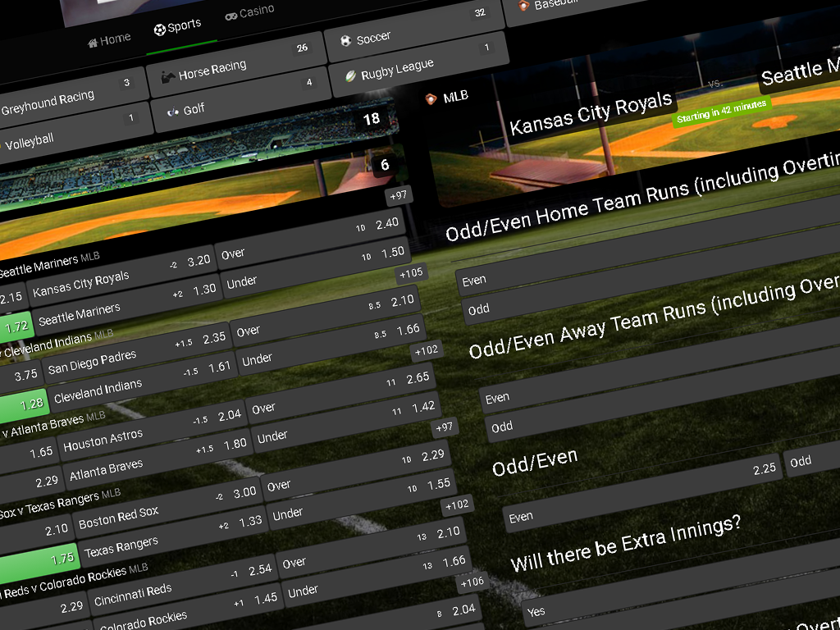Click the Casino icon in navigation

(231, 15)
